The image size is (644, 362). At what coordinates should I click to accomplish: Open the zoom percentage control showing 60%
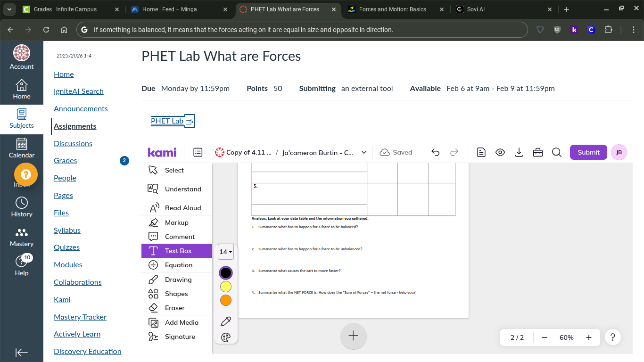pos(566,337)
